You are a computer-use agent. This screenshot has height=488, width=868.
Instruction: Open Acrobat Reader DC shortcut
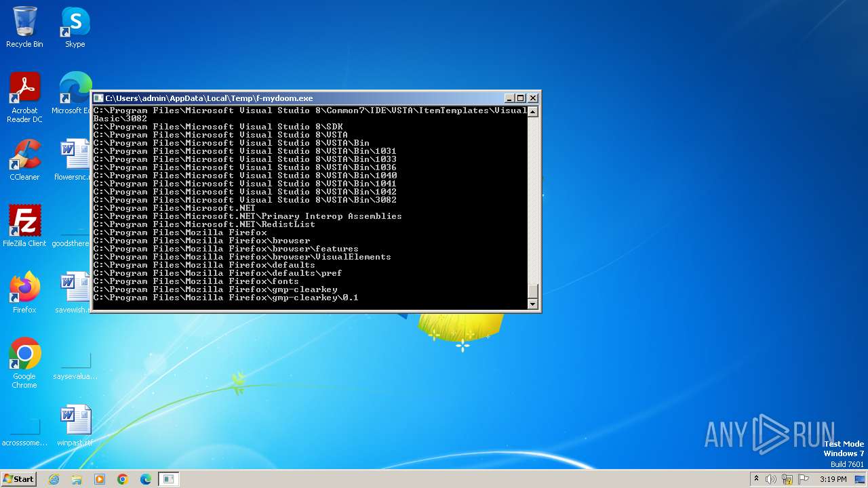click(24, 98)
